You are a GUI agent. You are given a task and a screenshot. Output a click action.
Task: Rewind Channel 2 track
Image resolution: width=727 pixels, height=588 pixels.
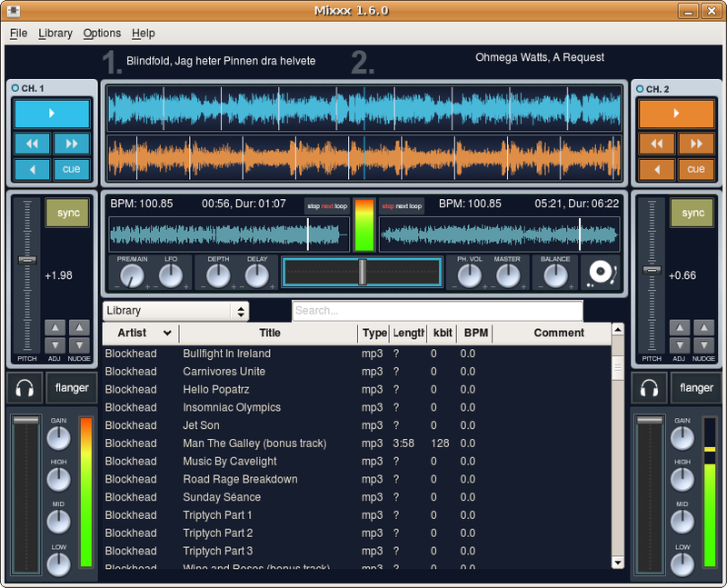656,144
